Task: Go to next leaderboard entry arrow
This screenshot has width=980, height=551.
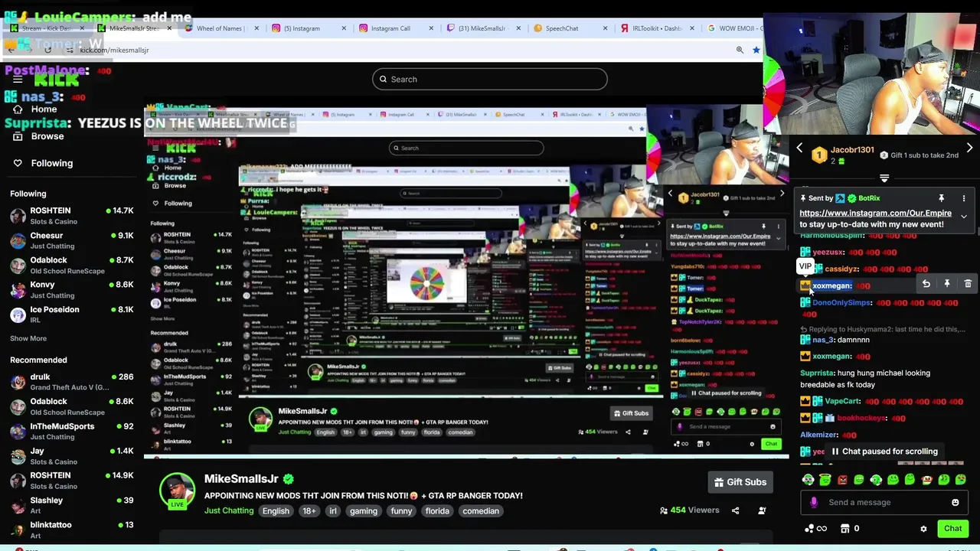Action: pos(969,148)
